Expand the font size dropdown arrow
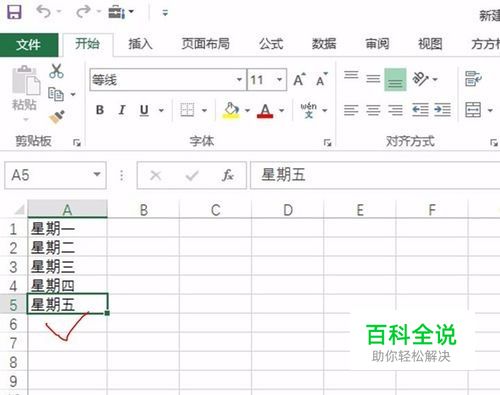This screenshot has width=500, height=395. [279, 80]
